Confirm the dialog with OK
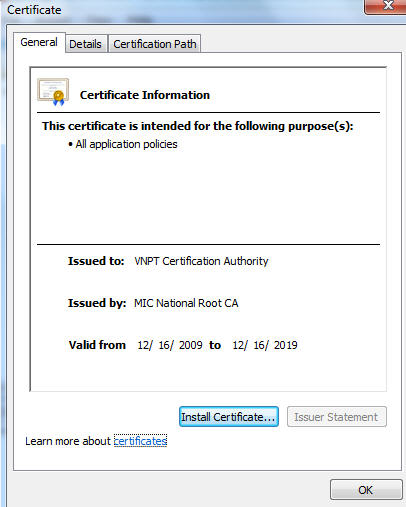 366,490
